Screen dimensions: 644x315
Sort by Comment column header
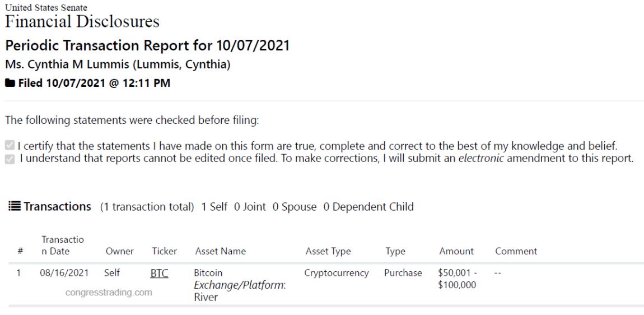coord(516,251)
